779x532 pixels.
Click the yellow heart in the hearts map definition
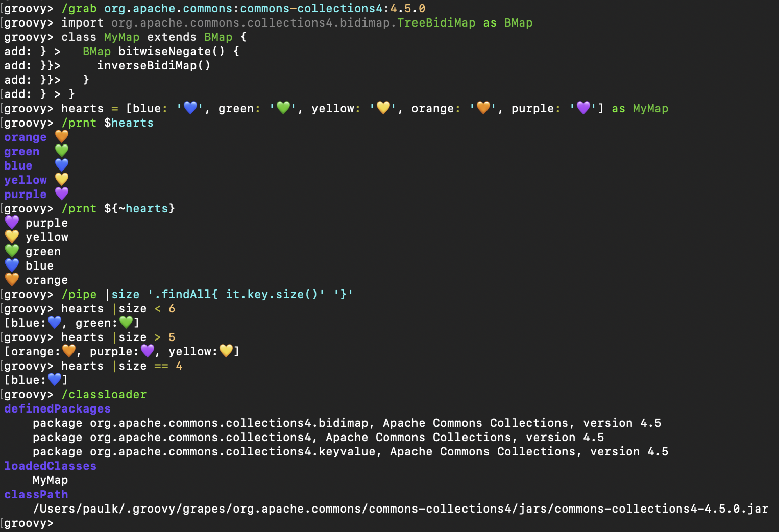pyautogui.click(x=383, y=108)
